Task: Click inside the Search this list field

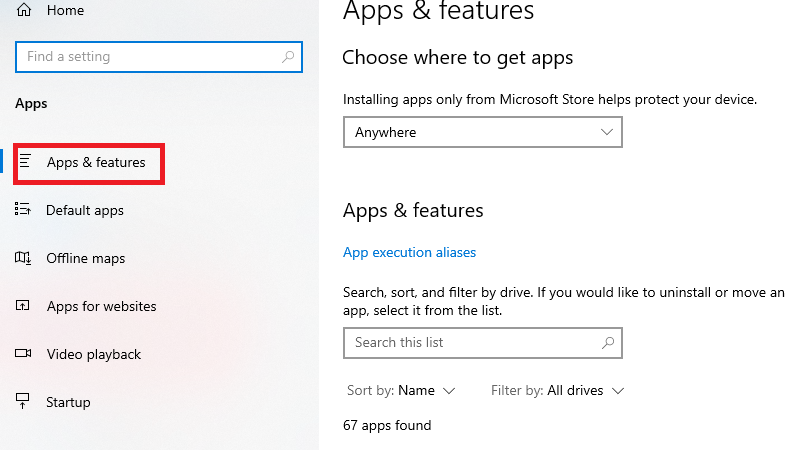Action: [x=470, y=342]
